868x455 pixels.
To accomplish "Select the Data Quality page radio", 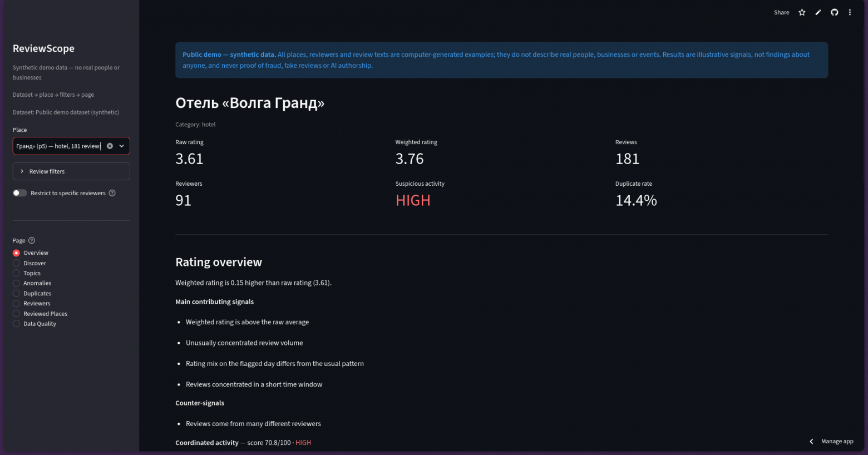I will tap(16, 324).
